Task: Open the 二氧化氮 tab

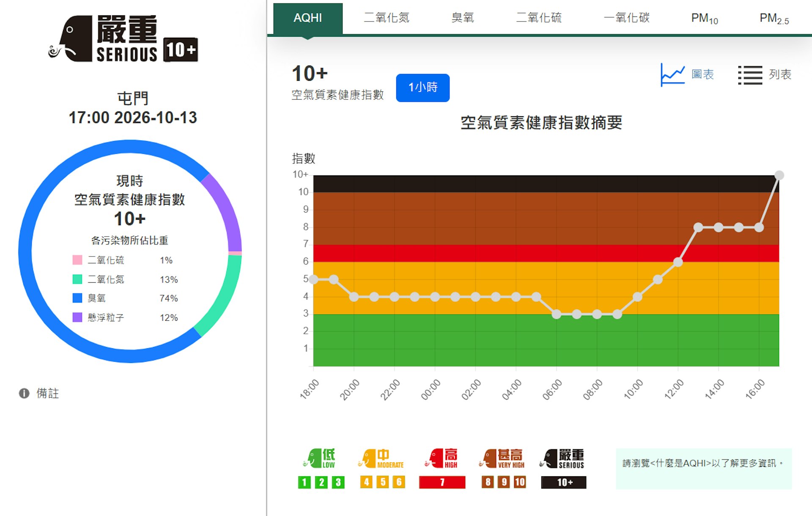Action: (387, 18)
